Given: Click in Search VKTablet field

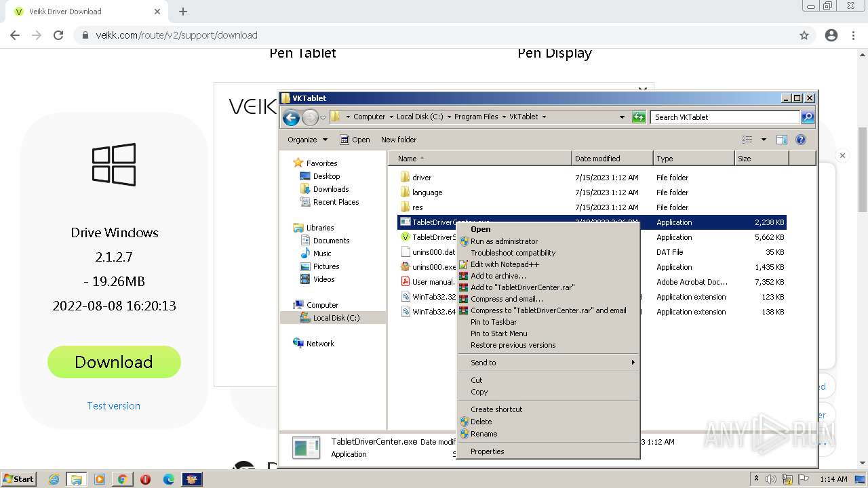Looking at the screenshot, I should tap(726, 117).
